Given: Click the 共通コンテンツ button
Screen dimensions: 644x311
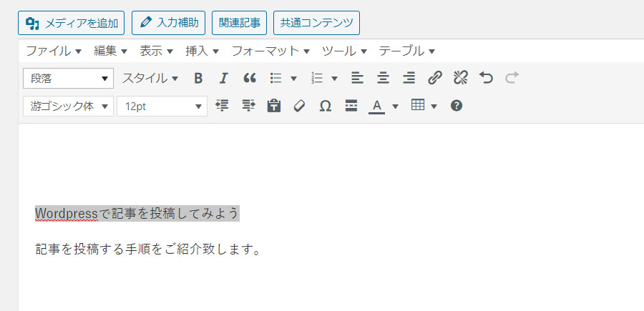Looking at the screenshot, I should (x=316, y=23).
